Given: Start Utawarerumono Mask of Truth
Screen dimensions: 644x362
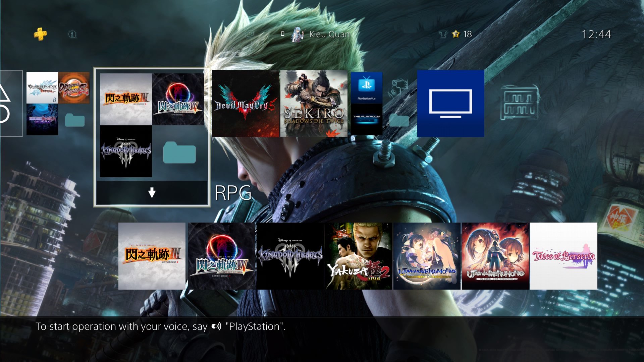Looking at the screenshot, I should coord(495,256).
